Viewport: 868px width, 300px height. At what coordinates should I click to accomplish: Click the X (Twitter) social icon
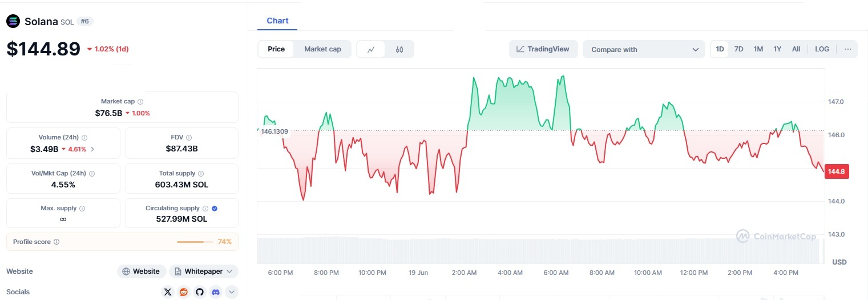167,292
